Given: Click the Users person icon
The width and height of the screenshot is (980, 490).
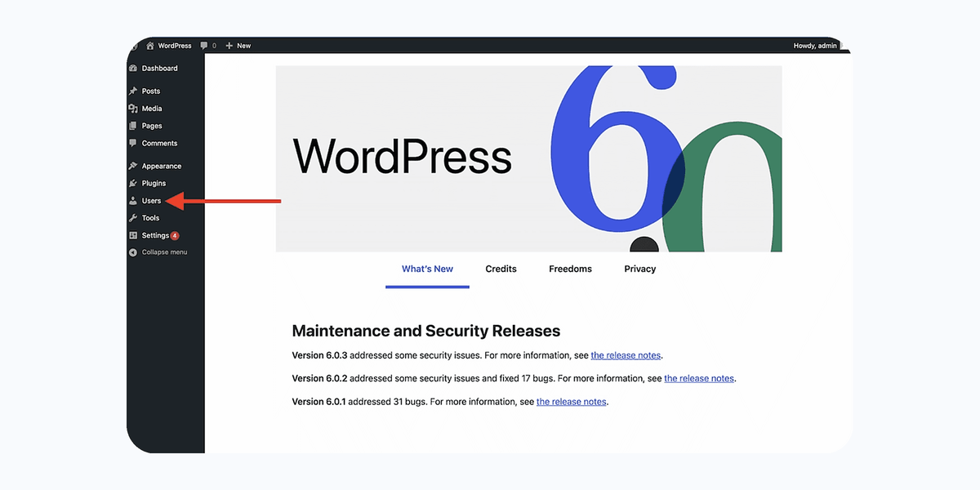Looking at the screenshot, I should [133, 201].
